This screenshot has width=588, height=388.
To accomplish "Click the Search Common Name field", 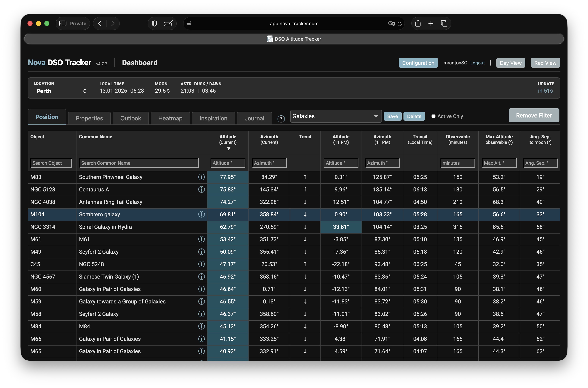I will (139, 163).
